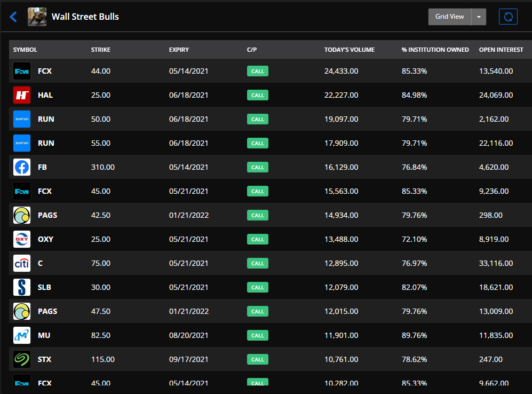Click institution owned value 84.98%
532x394 pixels.
click(x=414, y=95)
